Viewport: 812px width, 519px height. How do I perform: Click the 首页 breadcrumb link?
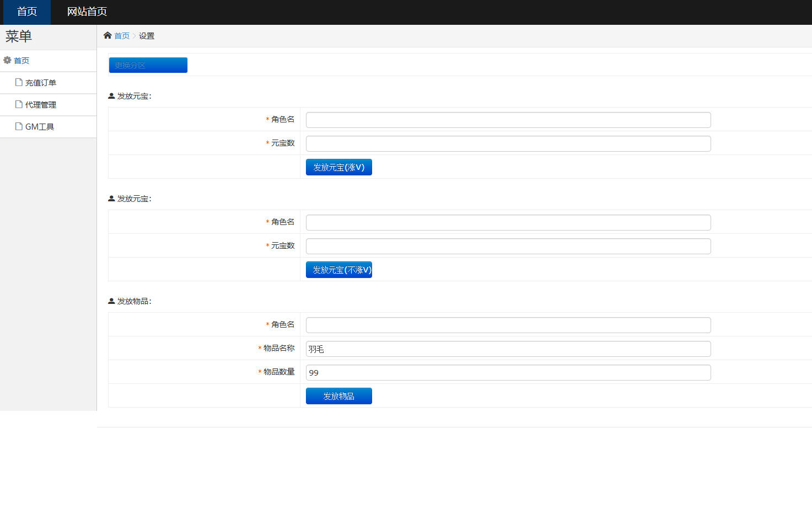[x=122, y=36]
